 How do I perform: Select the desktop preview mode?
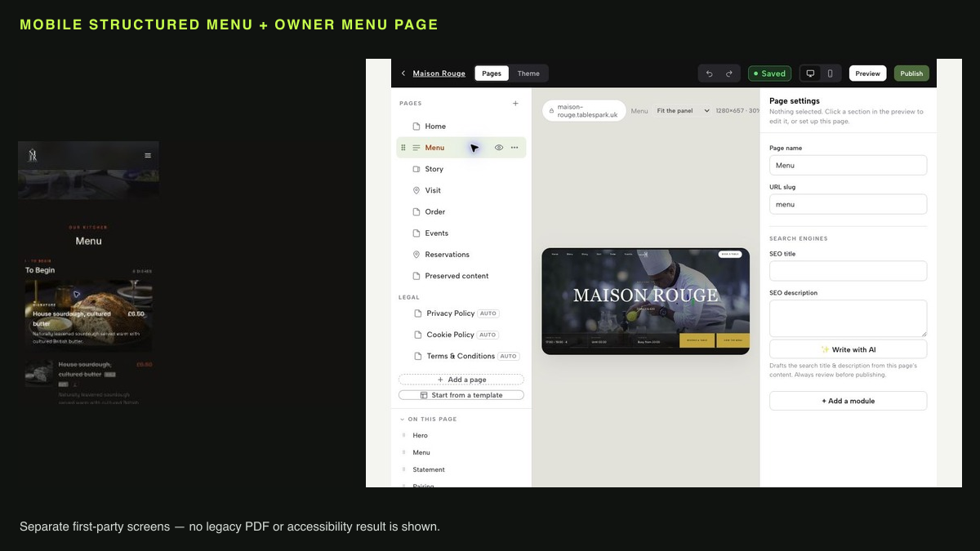pyautogui.click(x=810, y=73)
